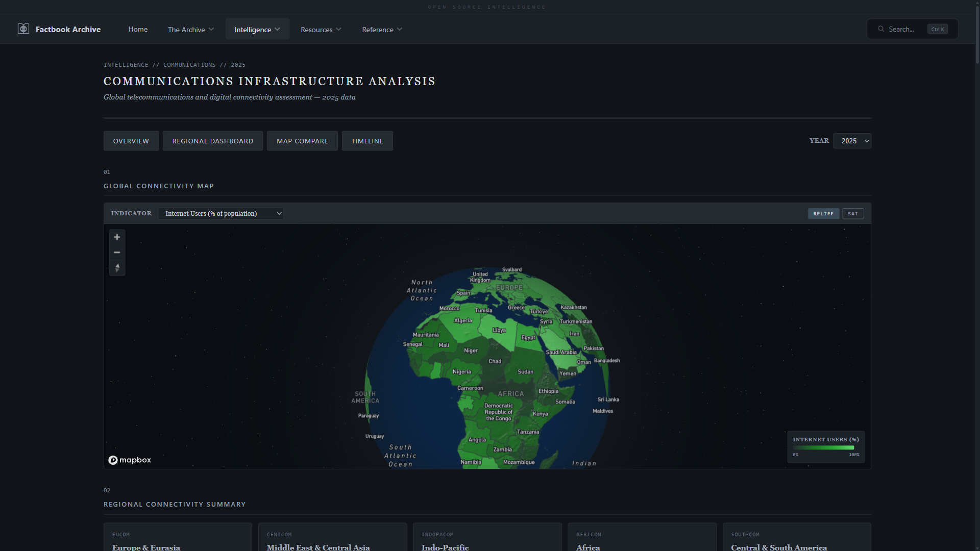Click the Ctrl K shortcut badge
980x551 pixels.
[938, 29]
